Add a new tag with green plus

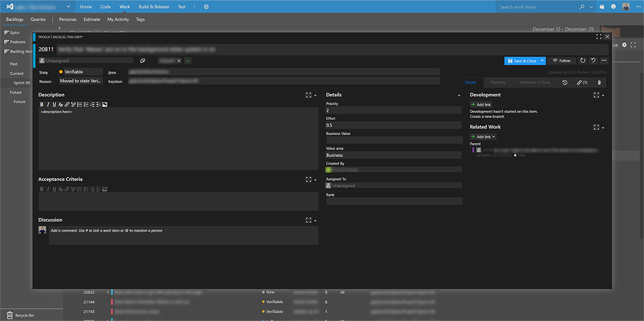tap(188, 61)
